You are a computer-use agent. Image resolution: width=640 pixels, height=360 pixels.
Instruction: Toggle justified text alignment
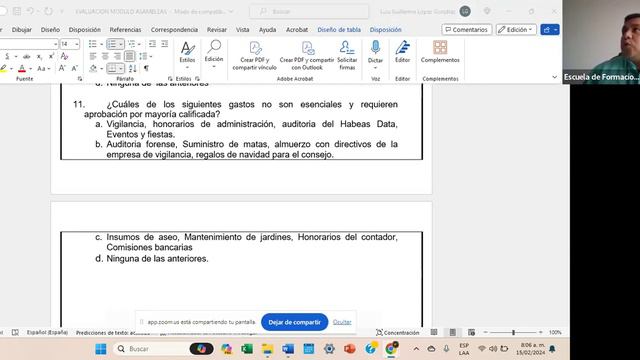coord(129,56)
